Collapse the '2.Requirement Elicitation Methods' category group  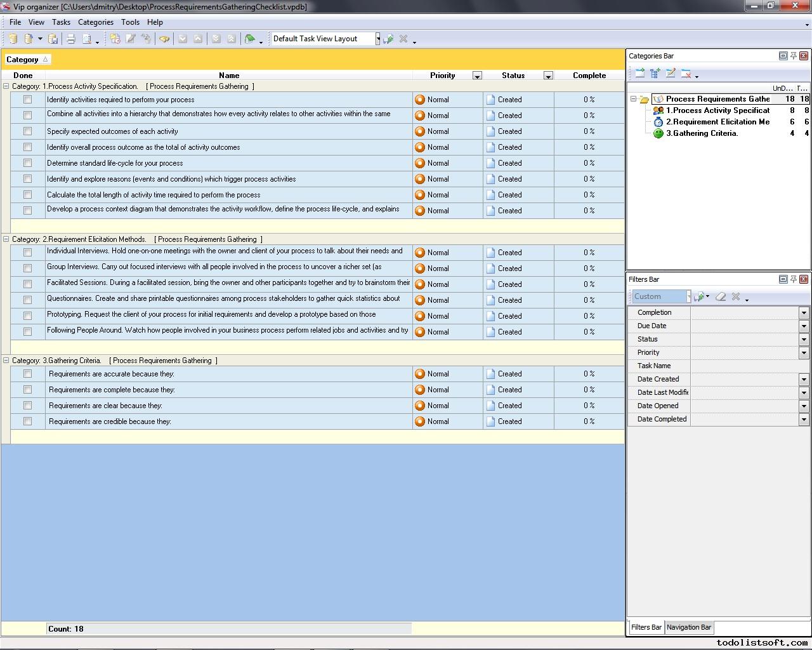[6, 239]
